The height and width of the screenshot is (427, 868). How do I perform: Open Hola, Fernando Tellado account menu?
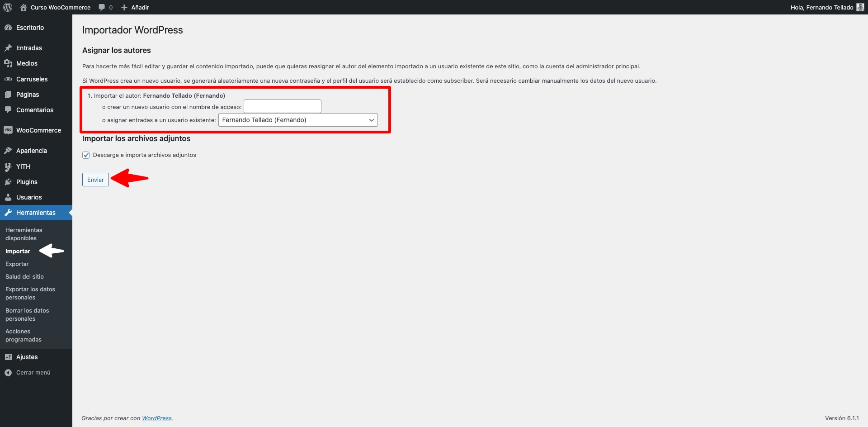pos(821,7)
